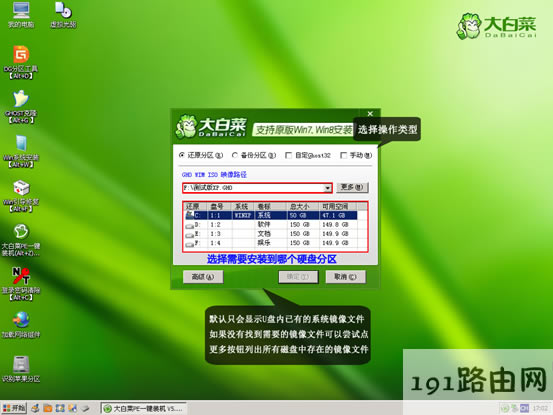Open the 加载网络组件 globe icon
Image resolution: width=553 pixels, height=415 pixels.
click(21, 320)
